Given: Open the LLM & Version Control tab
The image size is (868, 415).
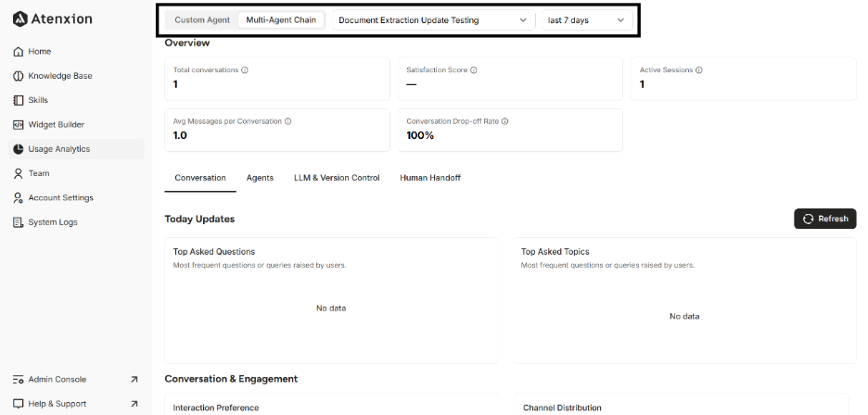Looking at the screenshot, I should pyautogui.click(x=337, y=178).
